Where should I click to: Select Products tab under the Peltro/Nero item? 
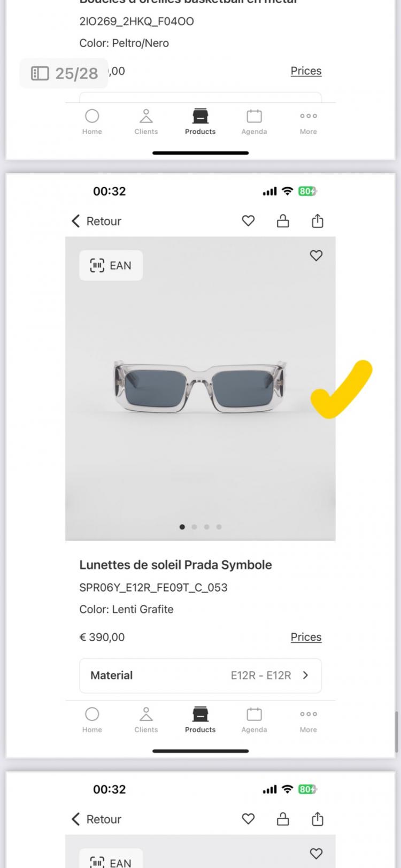tap(200, 121)
